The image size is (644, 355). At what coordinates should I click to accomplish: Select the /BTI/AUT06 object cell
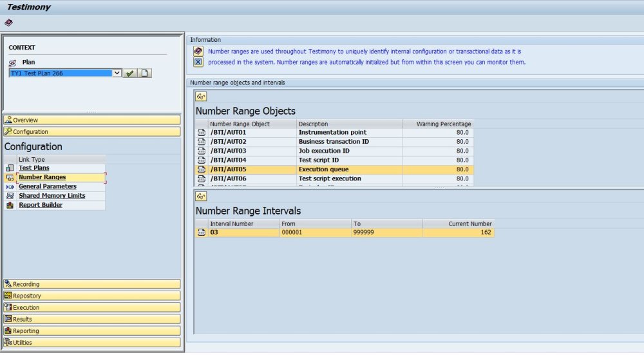click(252, 178)
